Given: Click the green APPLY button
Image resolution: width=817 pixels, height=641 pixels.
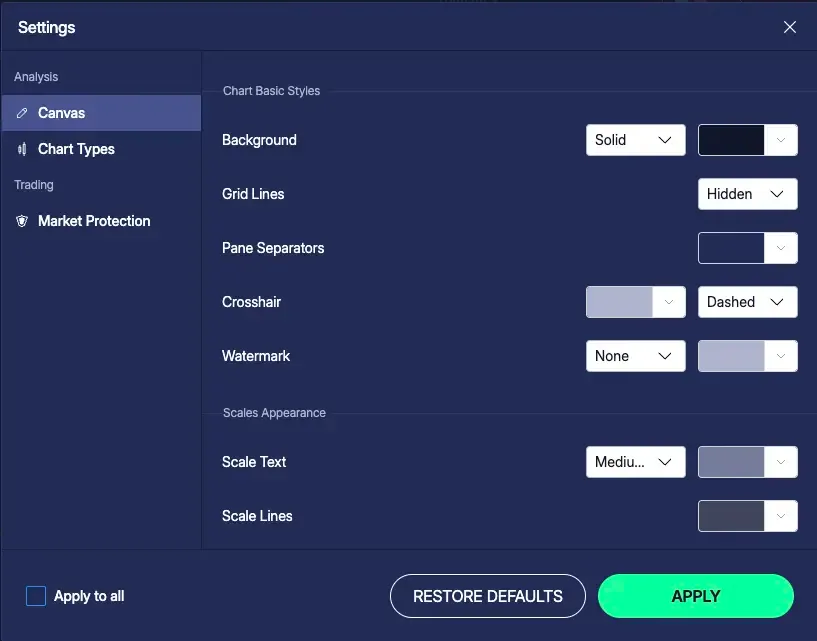Looking at the screenshot, I should click(x=696, y=596).
